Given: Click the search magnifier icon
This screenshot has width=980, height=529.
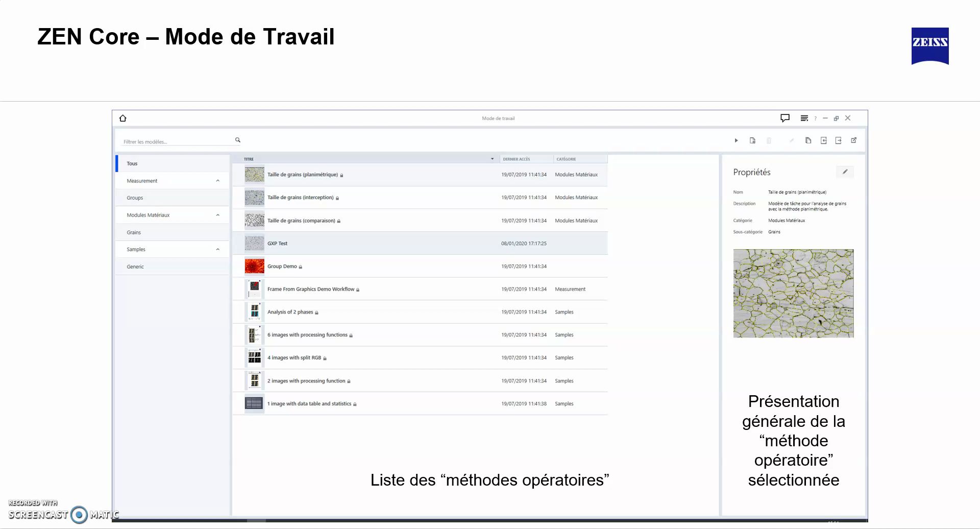Looking at the screenshot, I should (x=237, y=140).
